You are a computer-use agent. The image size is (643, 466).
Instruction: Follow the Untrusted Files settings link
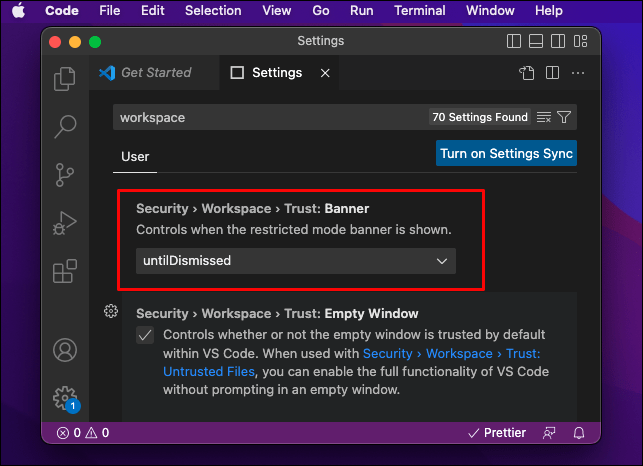point(209,371)
